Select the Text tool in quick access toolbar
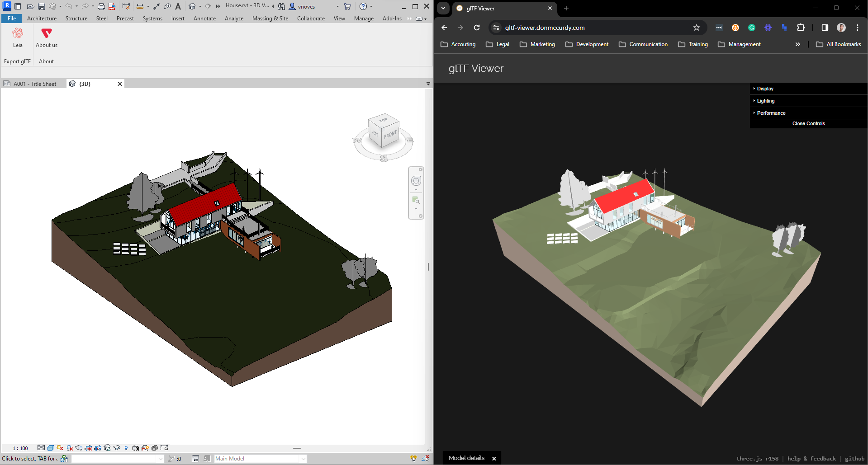 (178, 6)
